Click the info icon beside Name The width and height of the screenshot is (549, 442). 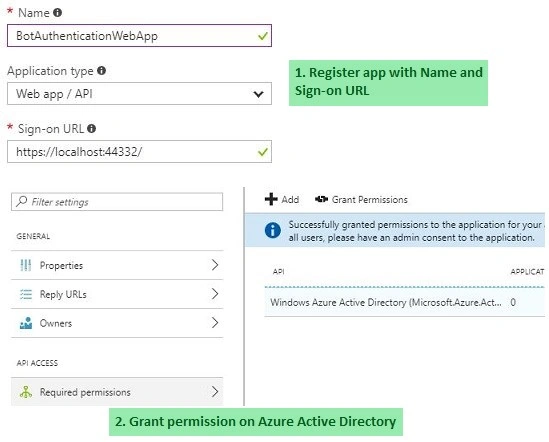click(x=58, y=13)
